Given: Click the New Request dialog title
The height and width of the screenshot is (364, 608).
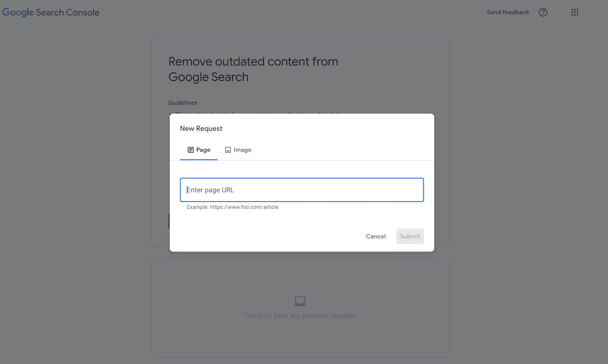Looking at the screenshot, I should click(201, 128).
